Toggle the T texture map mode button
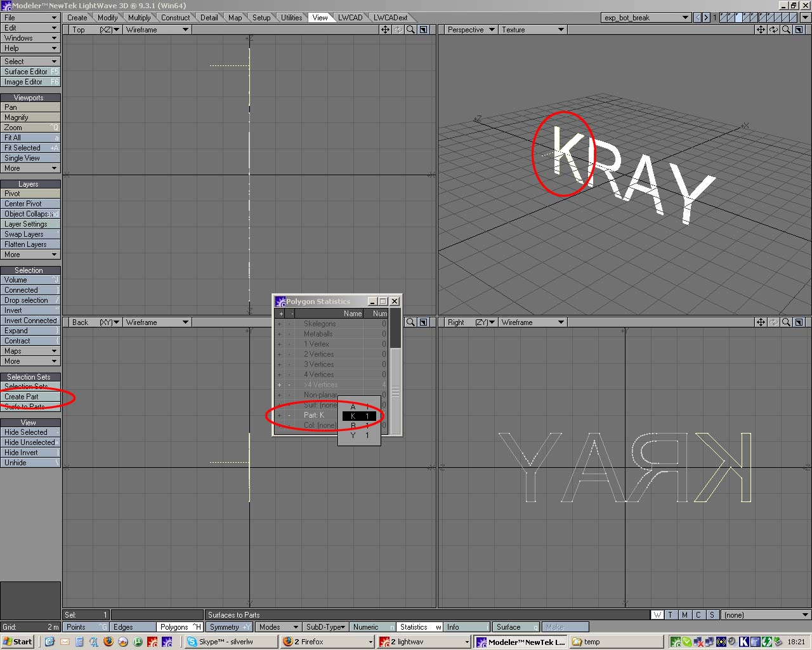812x650 pixels. point(671,615)
